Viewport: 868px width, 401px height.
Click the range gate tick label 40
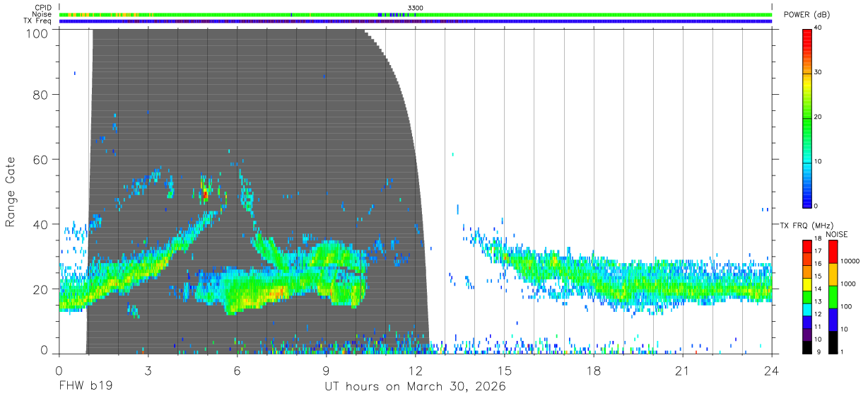(40, 224)
